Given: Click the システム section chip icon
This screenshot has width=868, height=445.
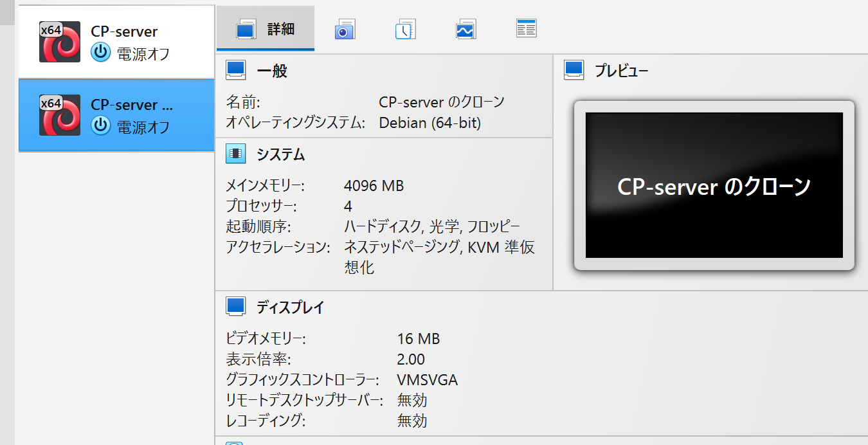Looking at the screenshot, I should (x=236, y=154).
